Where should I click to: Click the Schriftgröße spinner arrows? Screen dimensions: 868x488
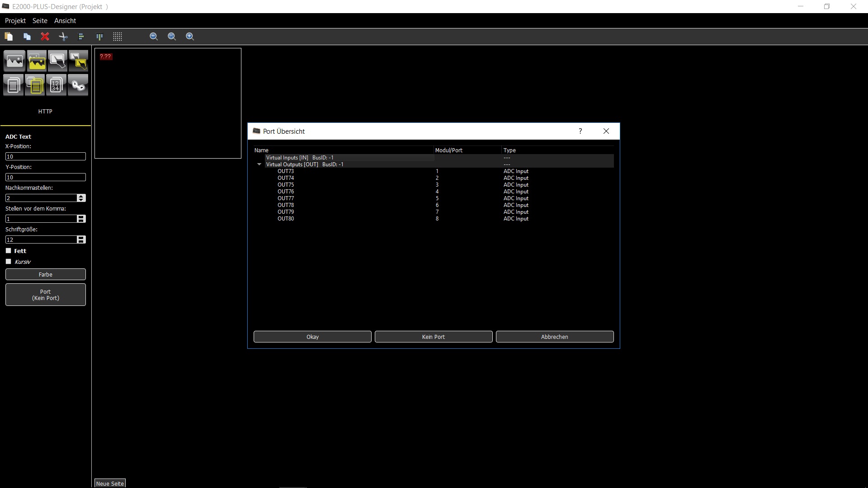[x=81, y=239]
